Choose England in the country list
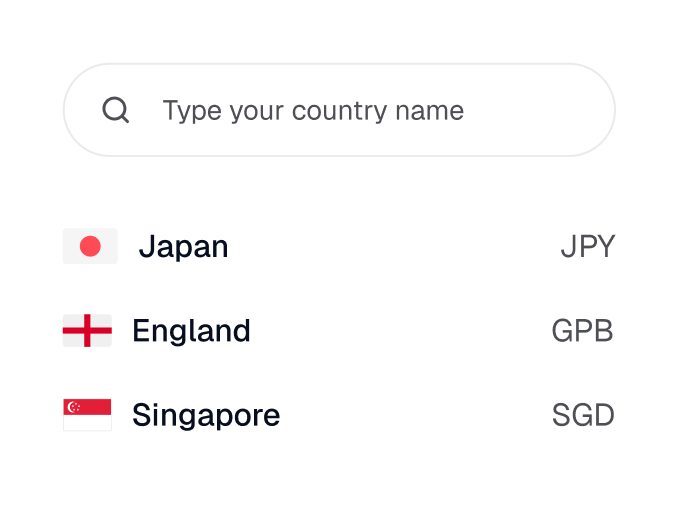679x512 pixels. pos(340,330)
